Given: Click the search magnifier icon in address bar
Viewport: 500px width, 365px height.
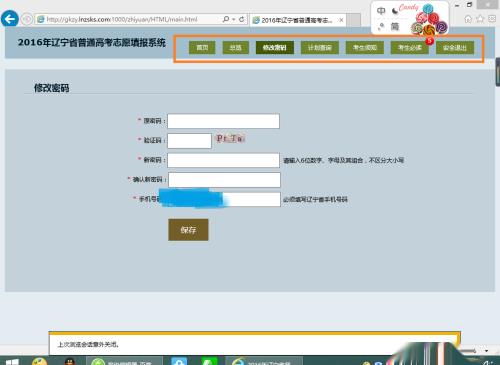Looking at the screenshot, I should 226,19.
